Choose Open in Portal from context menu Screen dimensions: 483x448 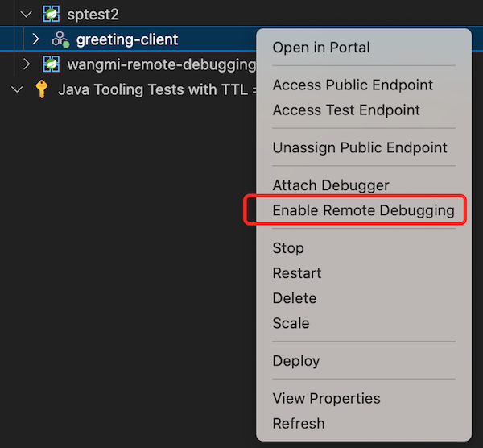click(321, 47)
